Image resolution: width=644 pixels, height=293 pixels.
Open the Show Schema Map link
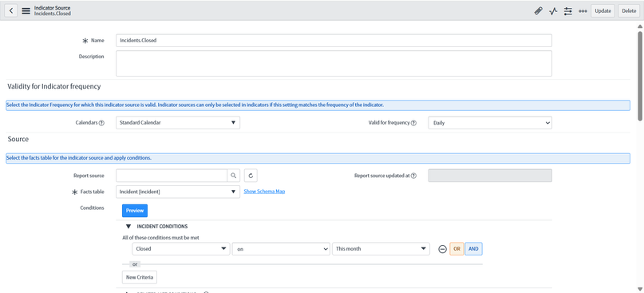coord(264,192)
